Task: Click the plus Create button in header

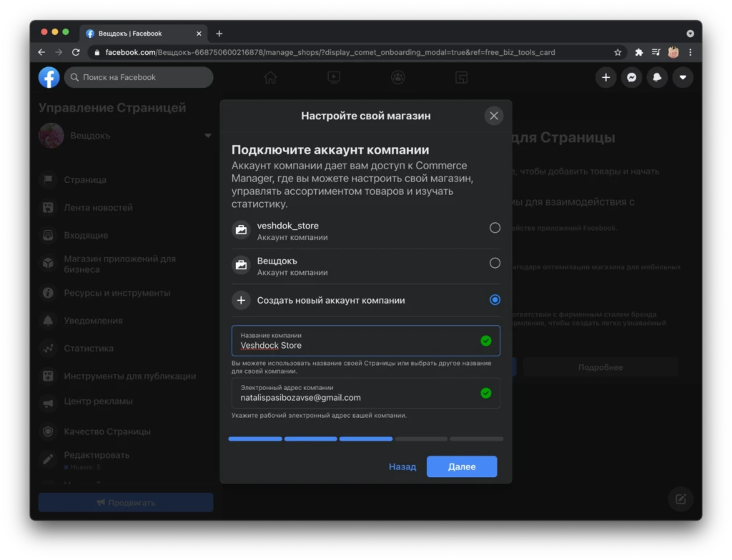Action: pos(606,77)
